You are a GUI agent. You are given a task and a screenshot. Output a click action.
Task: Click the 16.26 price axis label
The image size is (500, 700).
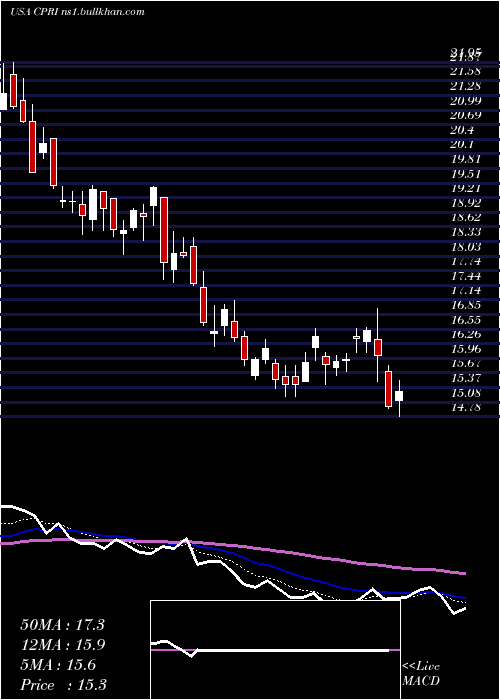coord(466,334)
